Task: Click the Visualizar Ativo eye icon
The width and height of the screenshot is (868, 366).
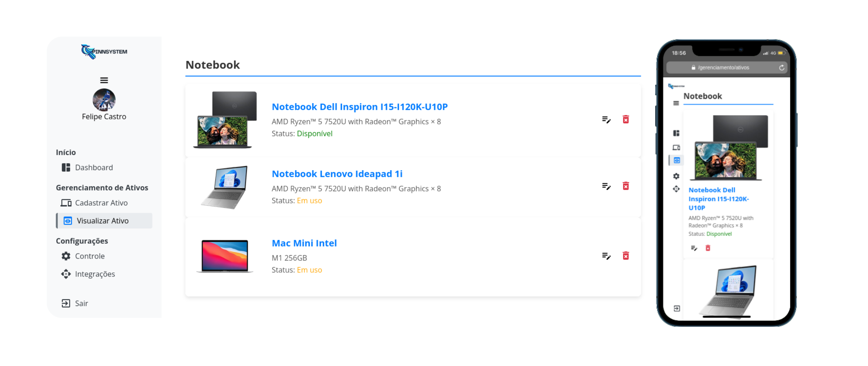Action: [68, 221]
